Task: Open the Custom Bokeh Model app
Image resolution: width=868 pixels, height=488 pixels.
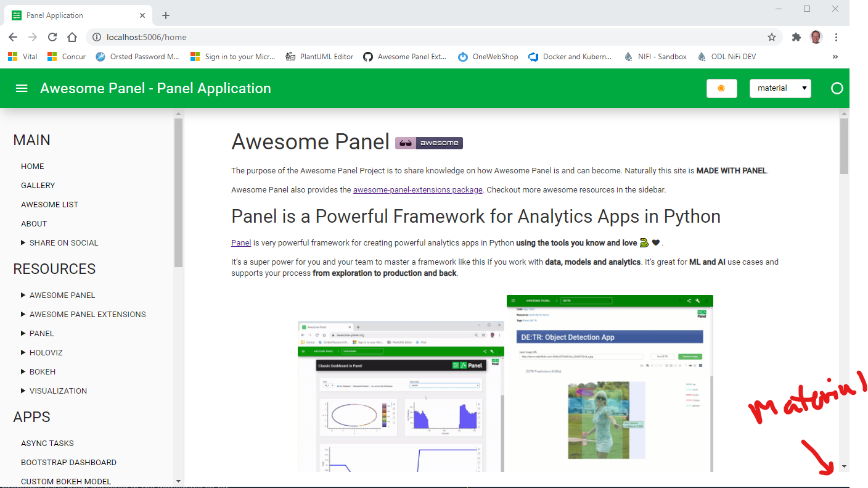Action: tap(66, 482)
